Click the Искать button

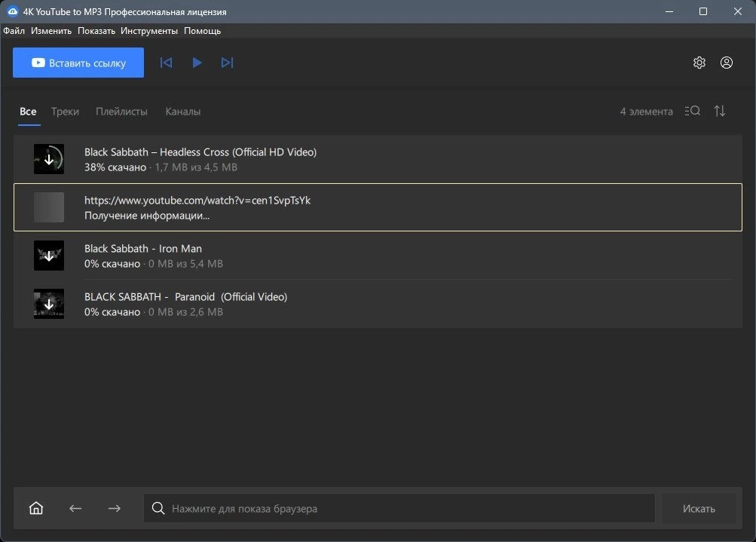pos(699,508)
